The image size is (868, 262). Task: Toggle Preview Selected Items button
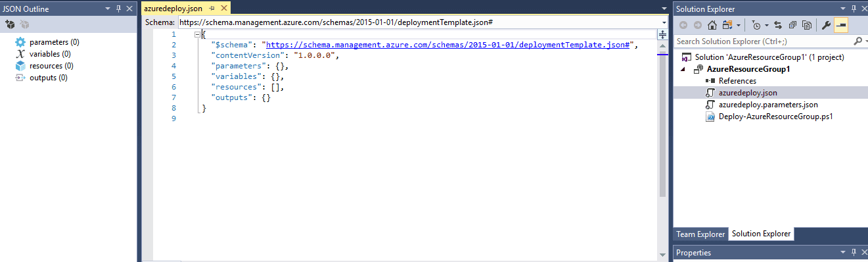click(842, 25)
